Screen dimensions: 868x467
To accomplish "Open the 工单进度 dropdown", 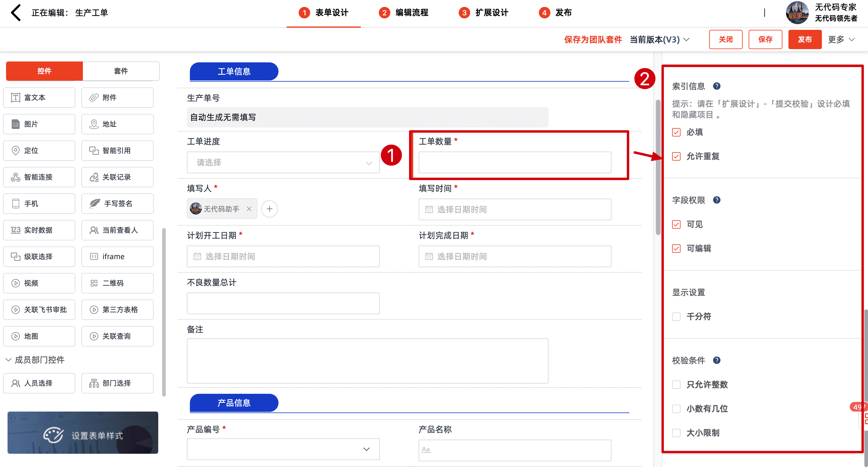I will click(283, 163).
